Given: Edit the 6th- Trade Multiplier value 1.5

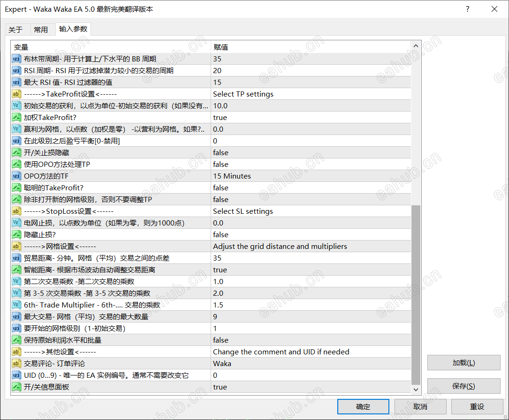Looking at the screenshot, I should point(311,305).
